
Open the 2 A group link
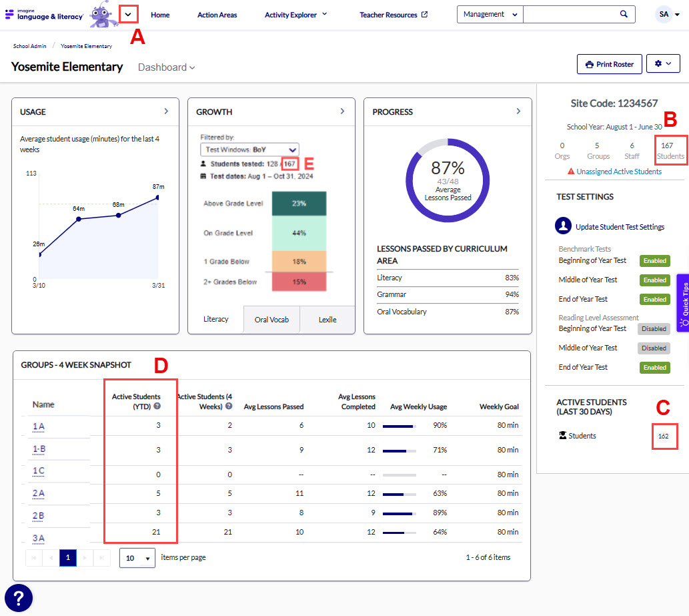point(39,493)
